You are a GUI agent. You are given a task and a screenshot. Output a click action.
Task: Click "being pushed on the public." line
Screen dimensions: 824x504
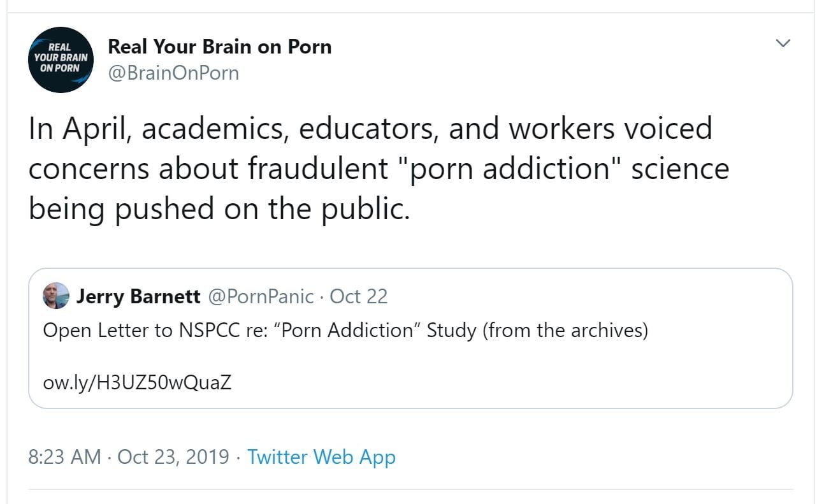pos(219,209)
